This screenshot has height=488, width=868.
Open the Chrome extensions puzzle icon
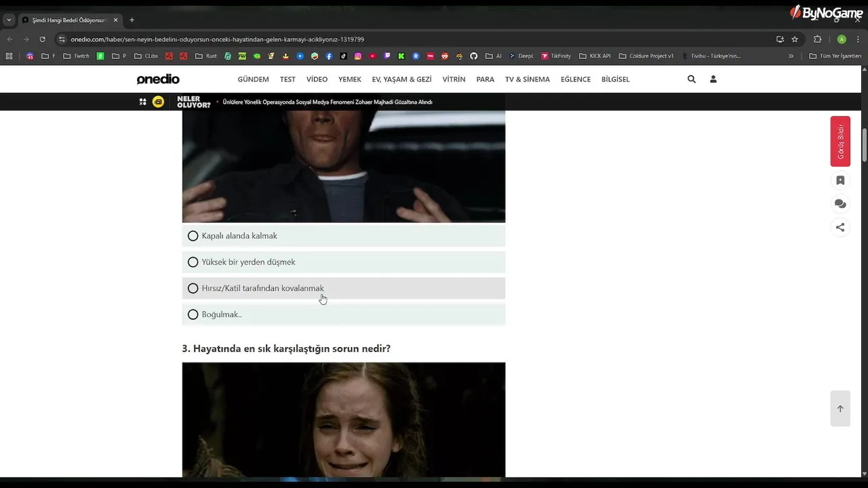[817, 39]
